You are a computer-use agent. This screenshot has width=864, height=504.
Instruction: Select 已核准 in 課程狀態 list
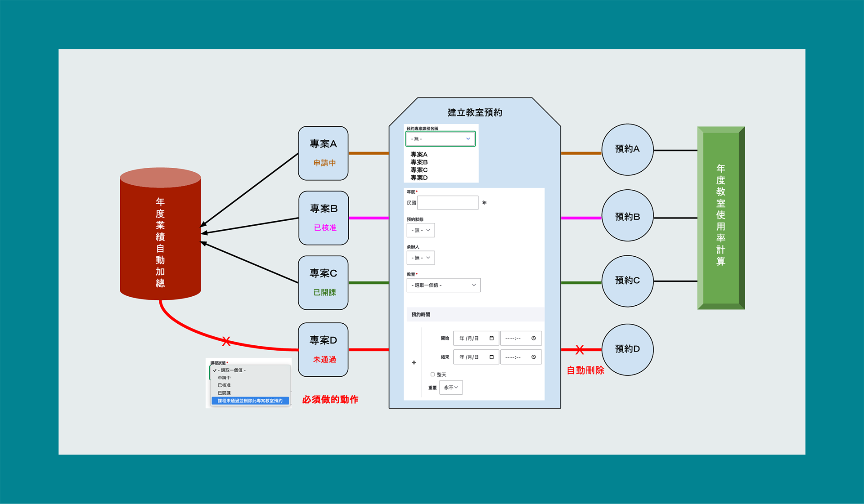(225, 385)
